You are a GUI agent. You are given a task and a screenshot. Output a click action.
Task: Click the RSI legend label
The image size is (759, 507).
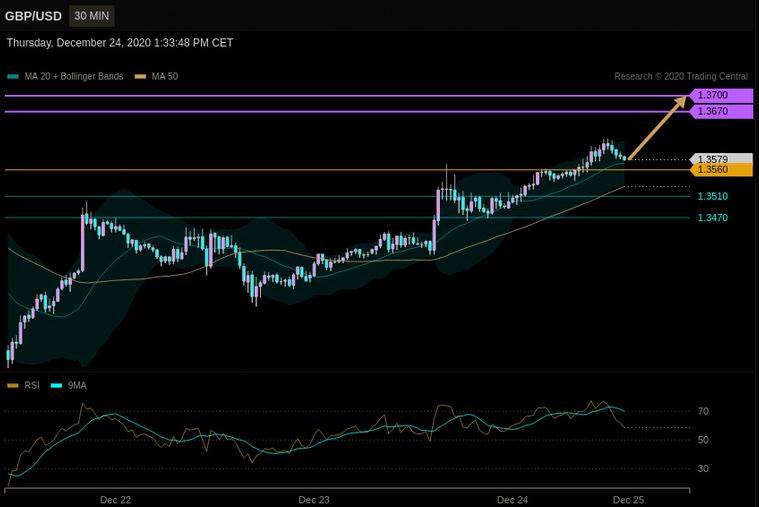pyautogui.click(x=32, y=385)
